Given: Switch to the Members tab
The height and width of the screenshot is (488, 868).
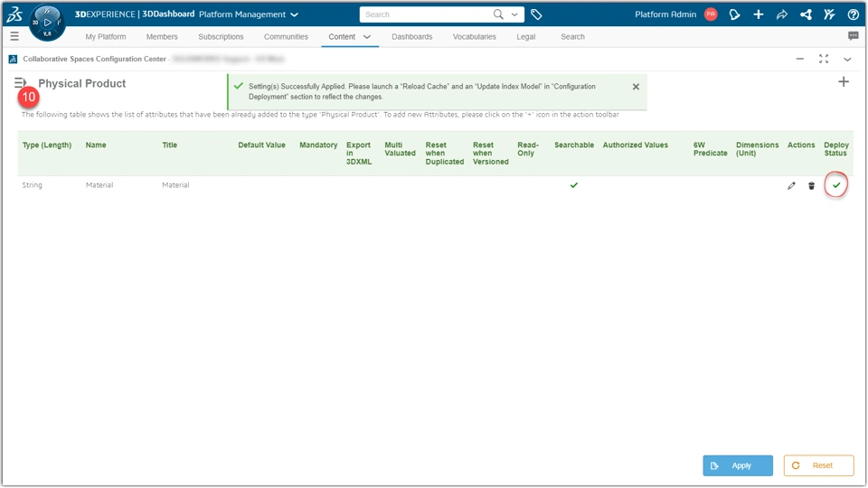Looking at the screenshot, I should click(x=162, y=36).
